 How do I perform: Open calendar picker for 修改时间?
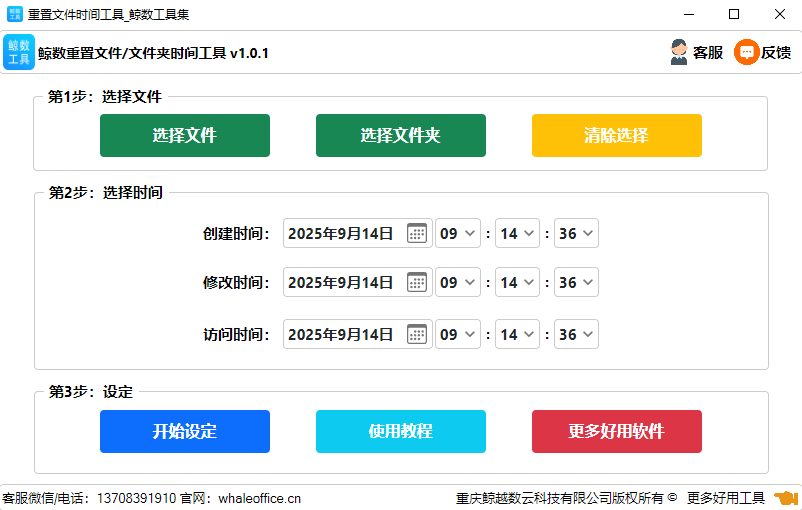(417, 282)
